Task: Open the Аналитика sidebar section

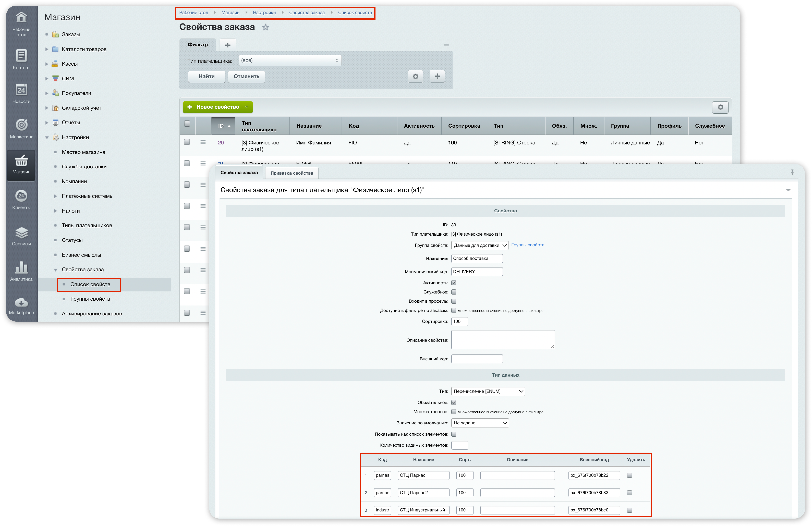Action: tap(21, 271)
